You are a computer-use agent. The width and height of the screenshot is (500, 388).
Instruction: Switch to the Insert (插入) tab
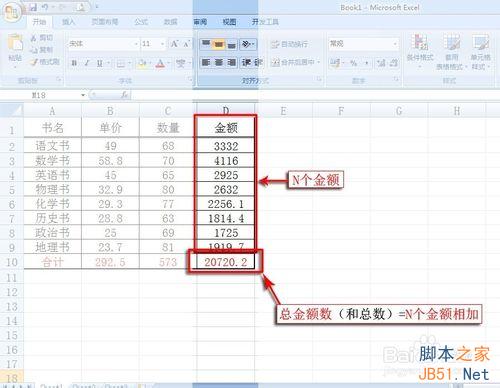click(68, 22)
